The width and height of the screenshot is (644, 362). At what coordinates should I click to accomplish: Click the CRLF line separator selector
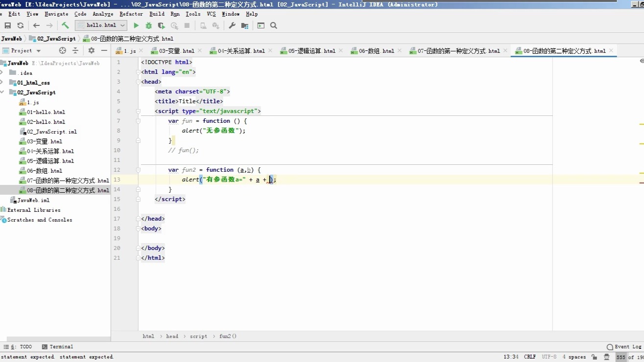[x=530, y=357]
